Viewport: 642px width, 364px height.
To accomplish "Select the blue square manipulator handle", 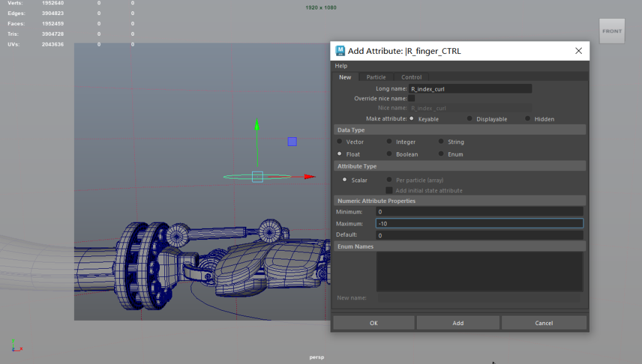I will [292, 142].
